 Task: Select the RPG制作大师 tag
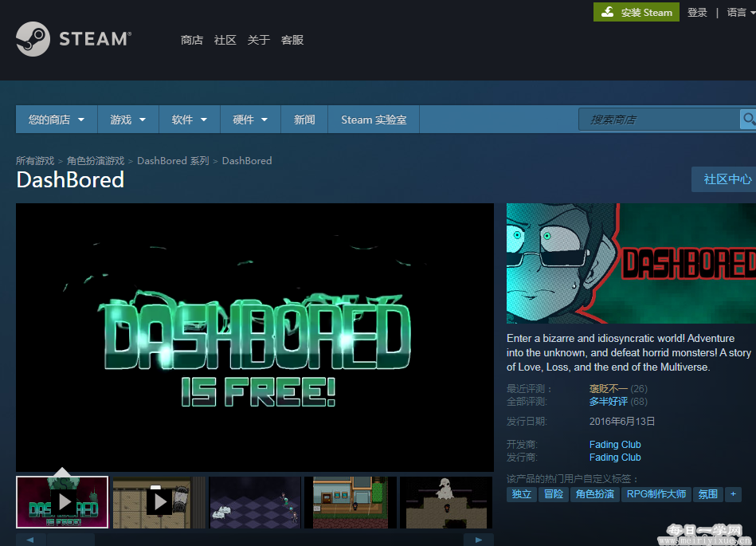tap(656, 494)
